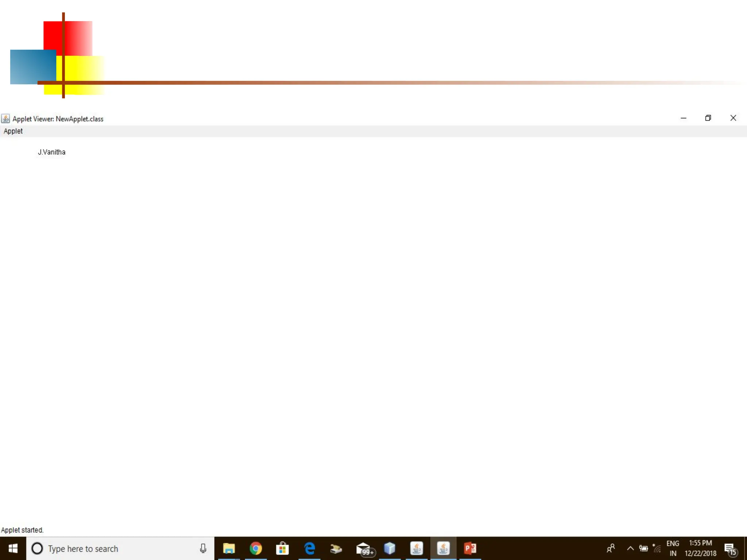
Task: Open Mail app with 99+ badge
Action: coord(364,548)
